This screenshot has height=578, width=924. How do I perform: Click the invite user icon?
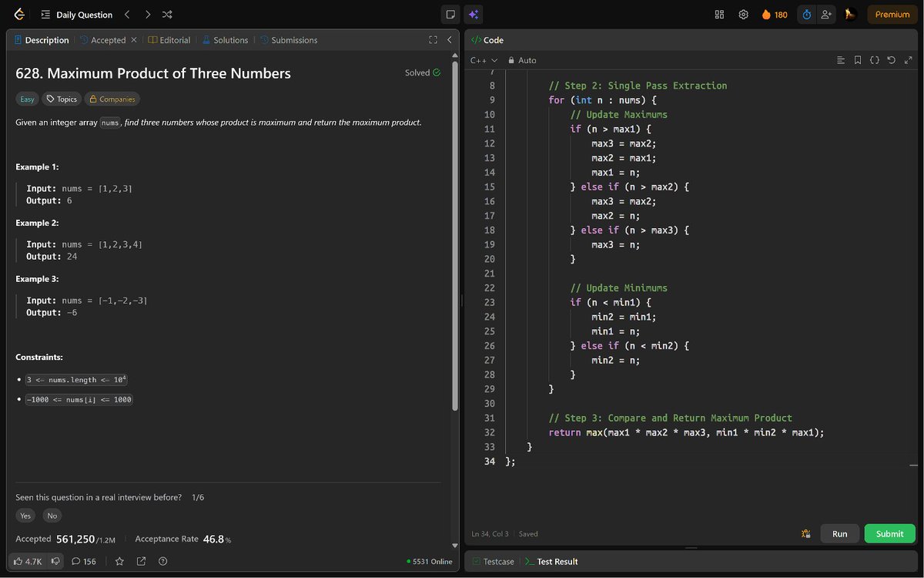coord(826,15)
